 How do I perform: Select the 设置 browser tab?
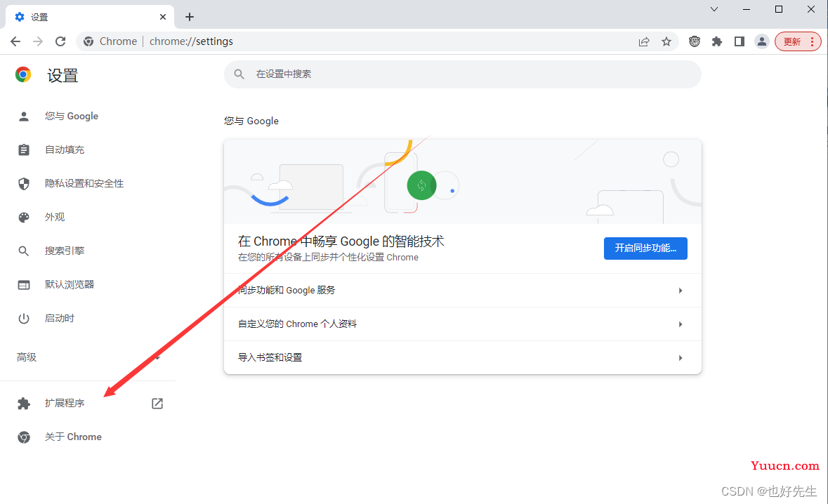tap(91, 17)
